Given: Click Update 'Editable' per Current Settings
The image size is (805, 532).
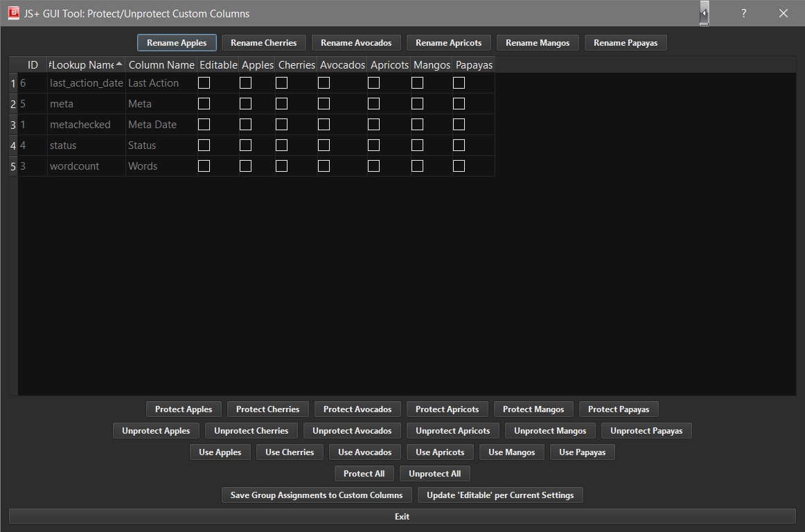Looking at the screenshot, I should 500,495.
